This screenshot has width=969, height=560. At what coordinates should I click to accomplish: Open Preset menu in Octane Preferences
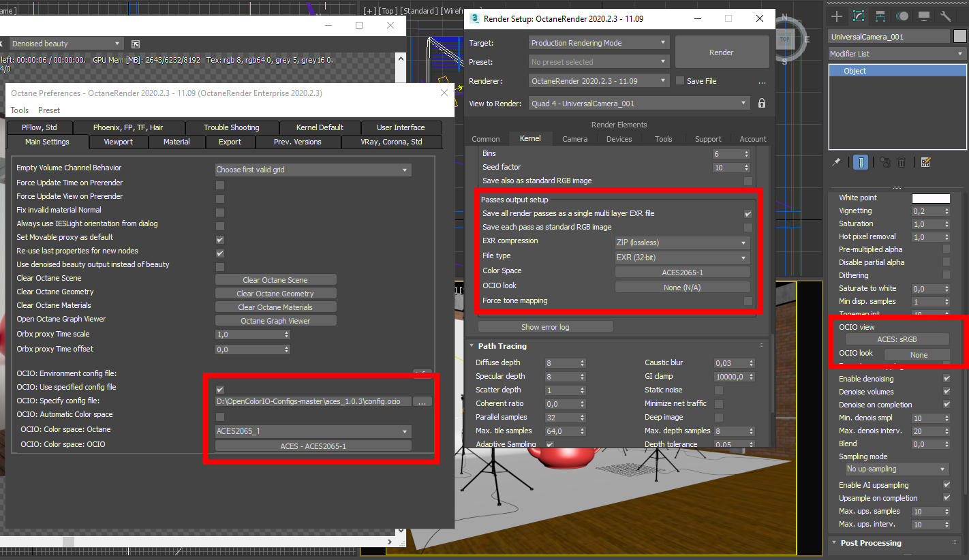pyautogui.click(x=49, y=110)
